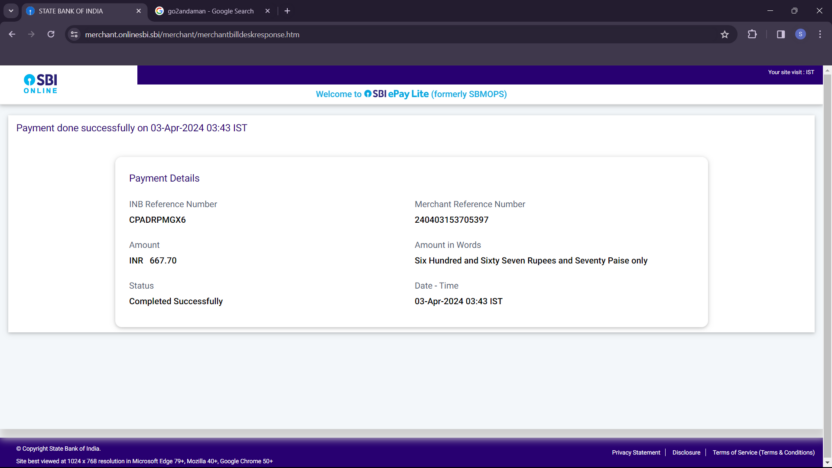This screenshot has height=468, width=832.
Task: Reload the SBI payment page
Action: (51, 34)
